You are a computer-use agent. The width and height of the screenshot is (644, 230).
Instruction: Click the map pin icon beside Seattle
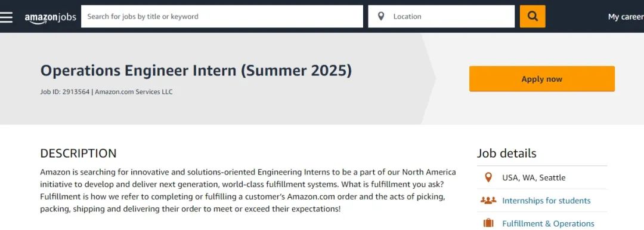point(488,177)
